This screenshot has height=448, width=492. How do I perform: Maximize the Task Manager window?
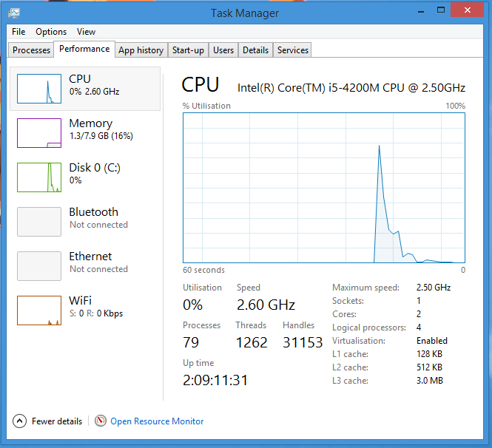[441, 10]
